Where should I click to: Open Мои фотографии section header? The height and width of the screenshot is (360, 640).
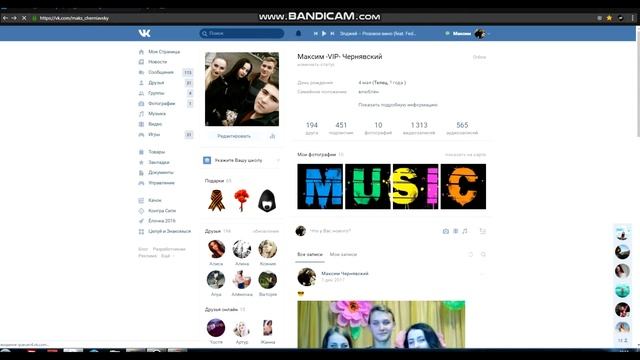point(316,155)
